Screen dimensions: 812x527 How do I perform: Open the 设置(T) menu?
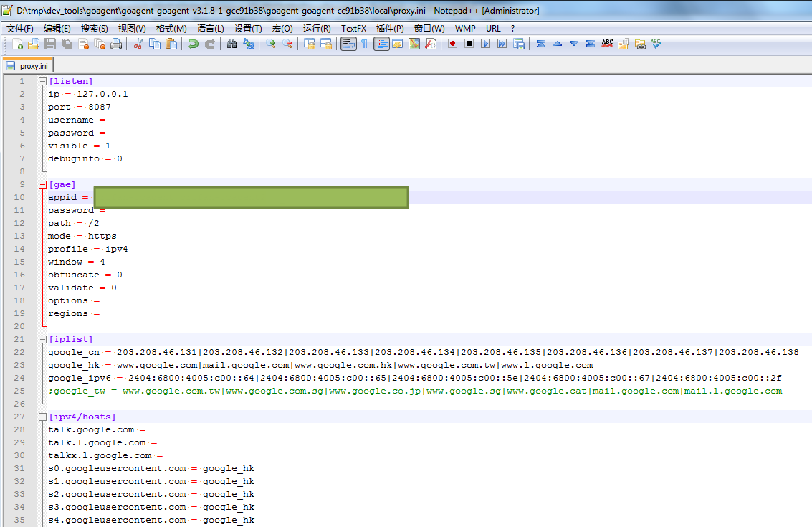tap(249, 29)
